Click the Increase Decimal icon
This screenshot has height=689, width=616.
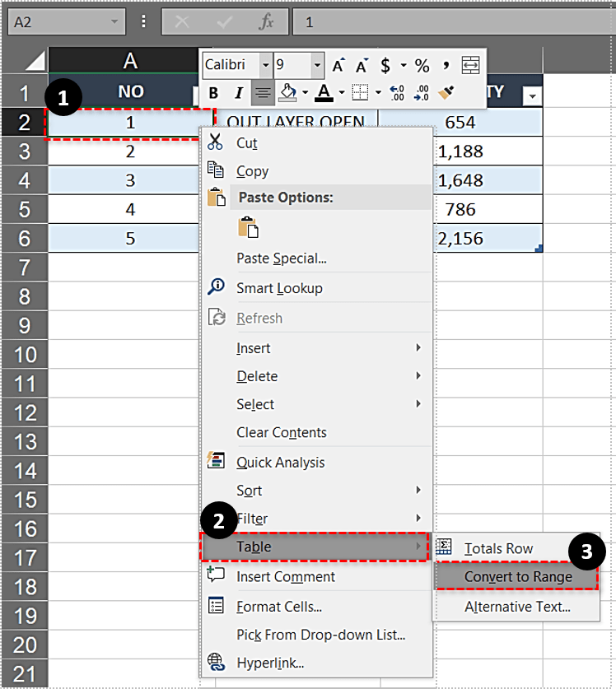click(398, 93)
